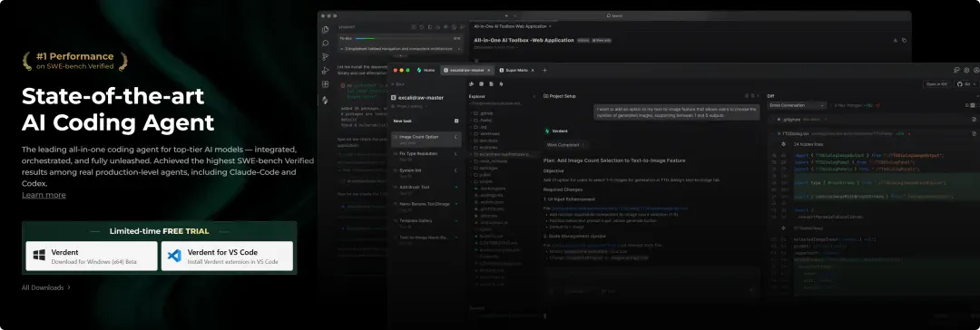The width and height of the screenshot is (980, 330).
Task: Select the Nano-Banana Text2Image task
Action: pyautogui.click(x=426, y=206)
